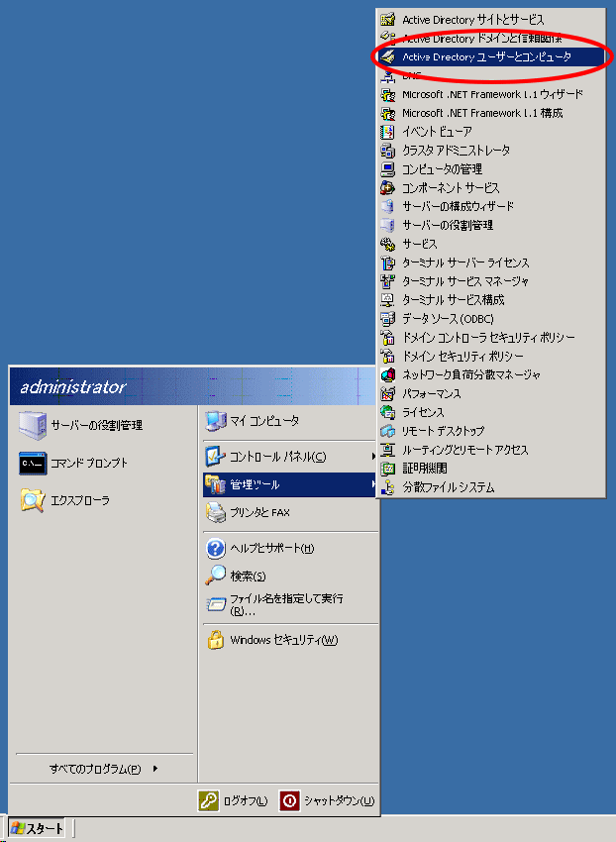
Task: Click ドメイン コントローラ セキュリティ ポリシー icon
Action: (x=388, y=338)
